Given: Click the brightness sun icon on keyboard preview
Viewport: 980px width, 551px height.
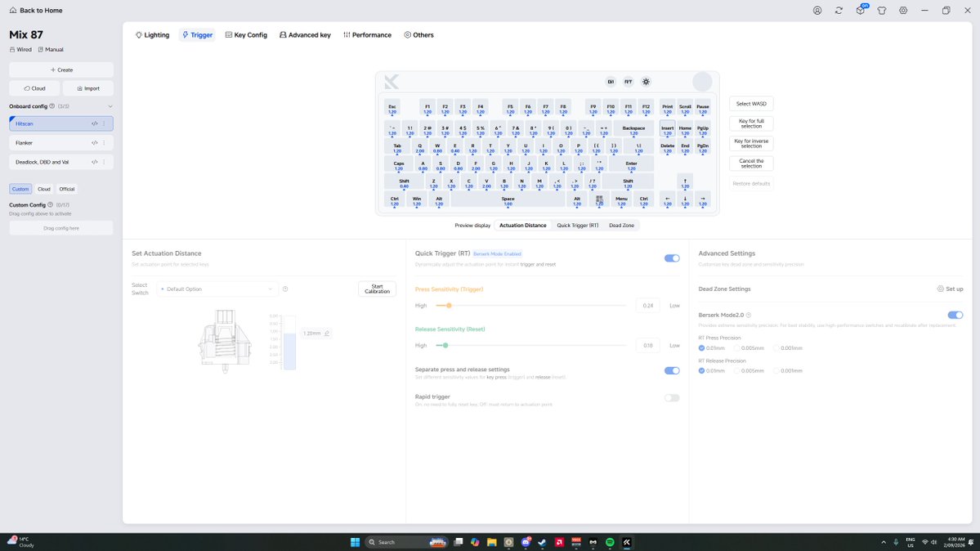Looking at the screenshot, I should (647, 82).
